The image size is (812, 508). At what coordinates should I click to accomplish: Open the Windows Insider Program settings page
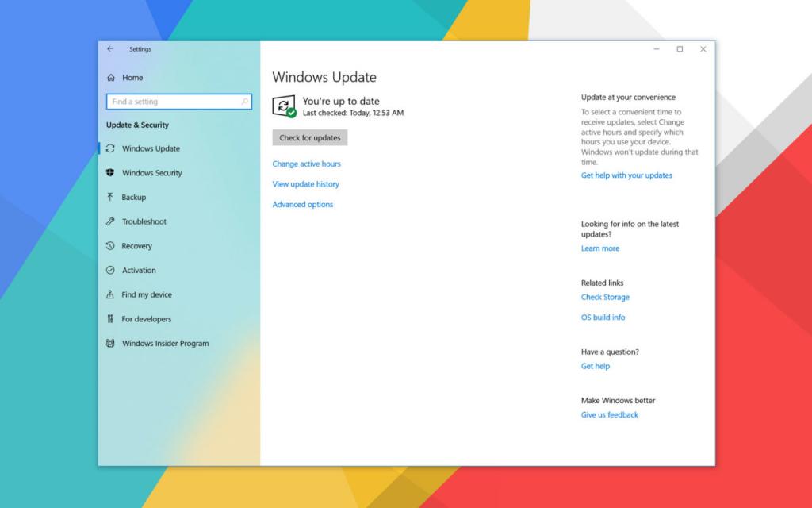165,343
